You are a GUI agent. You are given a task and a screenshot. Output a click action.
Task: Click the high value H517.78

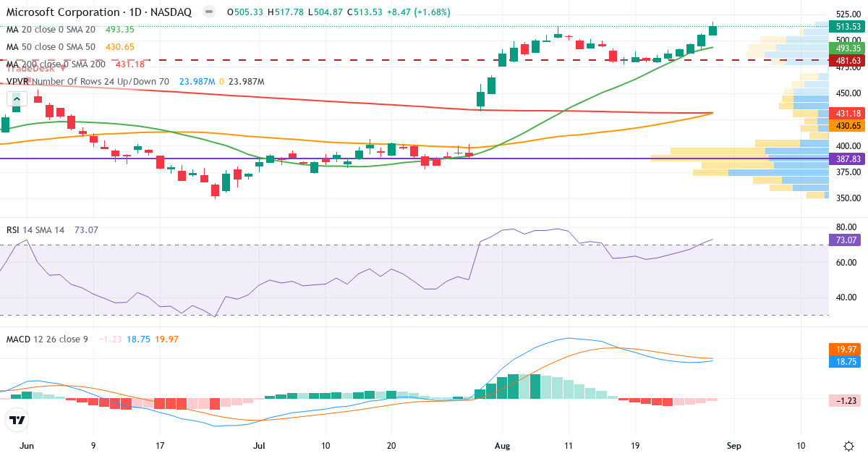[286, 12]
